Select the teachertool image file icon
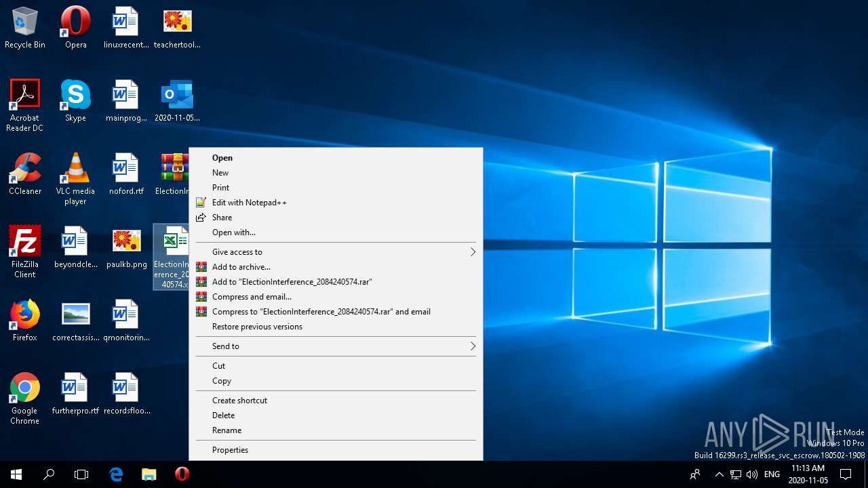This screenshot has width=868, height=488. 177,28
